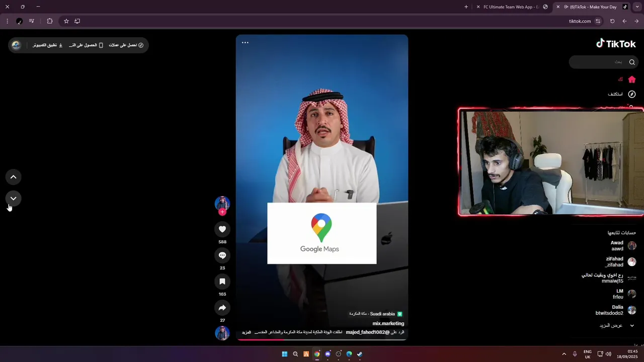Click the download desktop app button

tap(48, 45)
